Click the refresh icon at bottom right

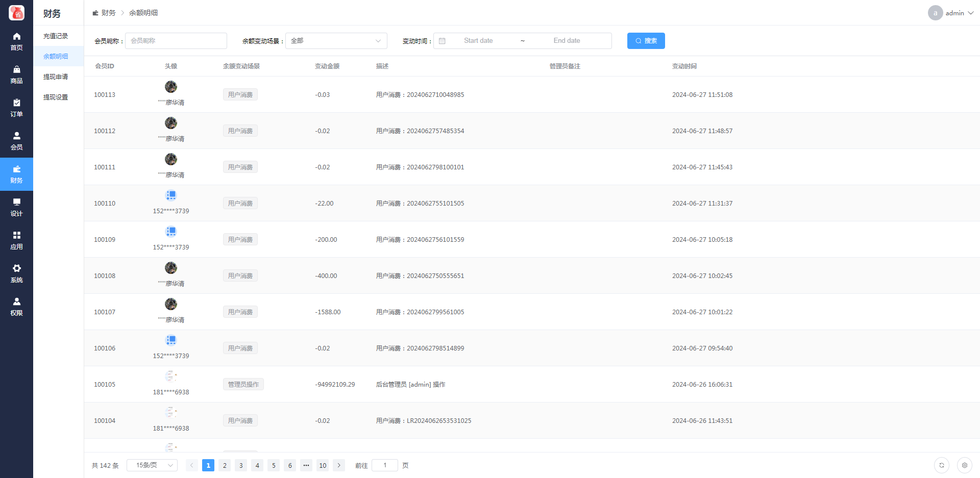pyautogui.click(x=942, y=465)
